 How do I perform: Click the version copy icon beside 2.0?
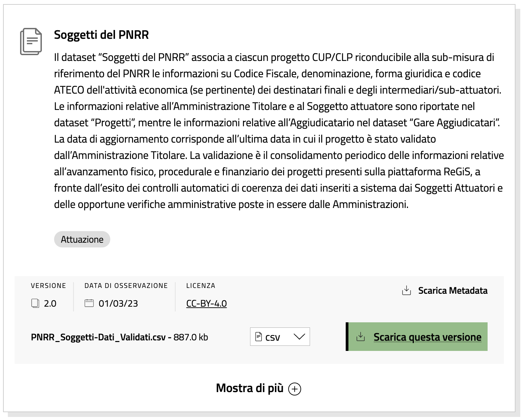(35, 303)
